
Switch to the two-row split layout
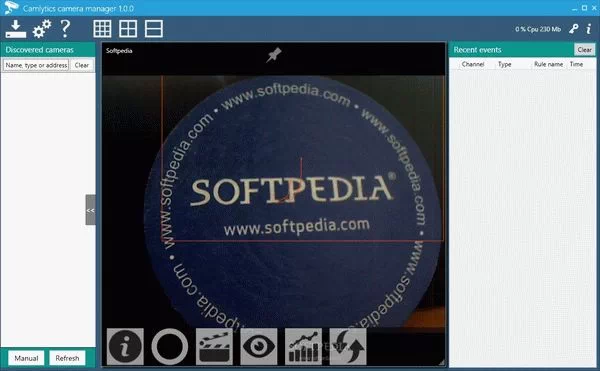click(154, 29)
